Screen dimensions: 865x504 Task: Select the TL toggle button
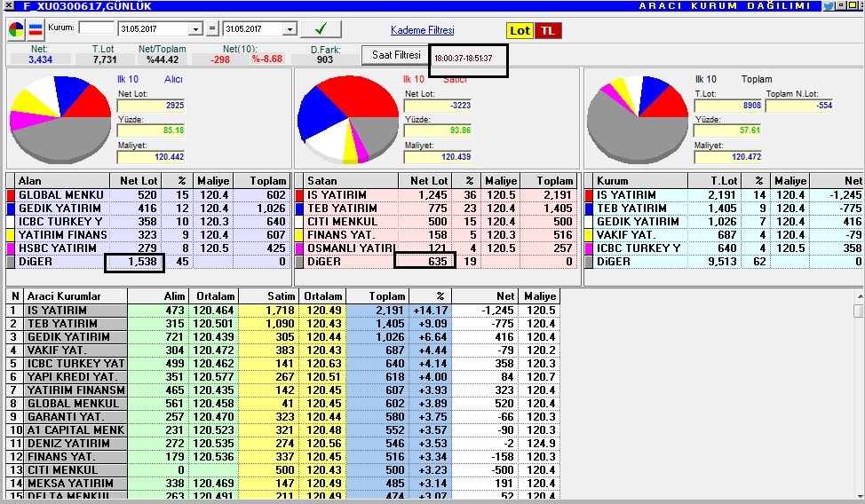click(x=548, y=30)
